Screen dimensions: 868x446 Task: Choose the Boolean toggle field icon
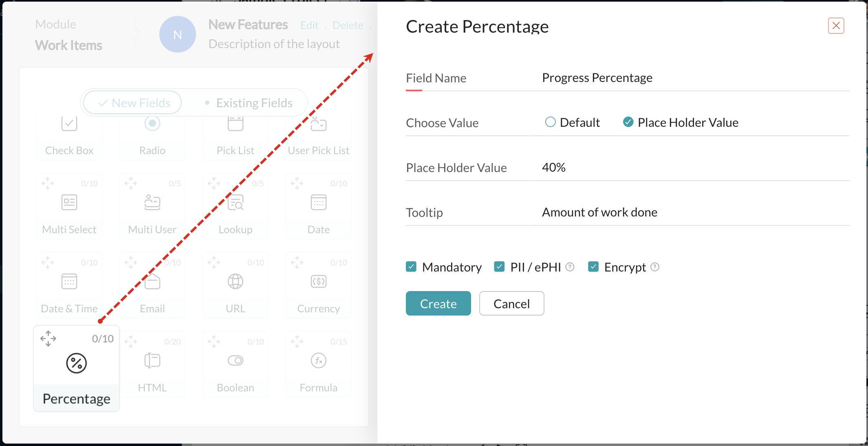(x=236, y=360)
